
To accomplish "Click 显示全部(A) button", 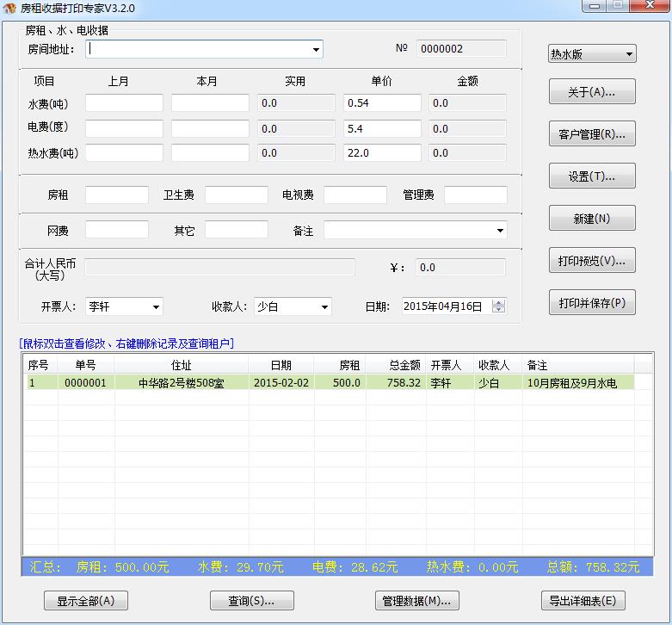I will (x=85, y=601).
